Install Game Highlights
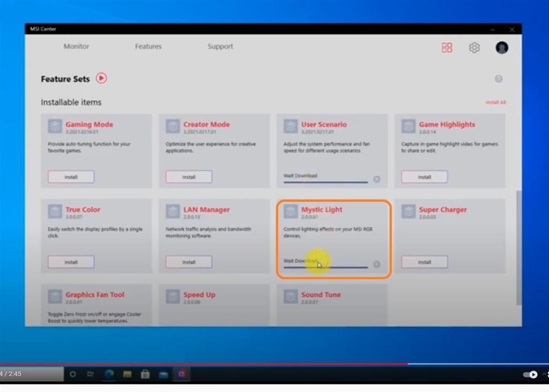Viewport: 549px width, 392px height. 425,177
